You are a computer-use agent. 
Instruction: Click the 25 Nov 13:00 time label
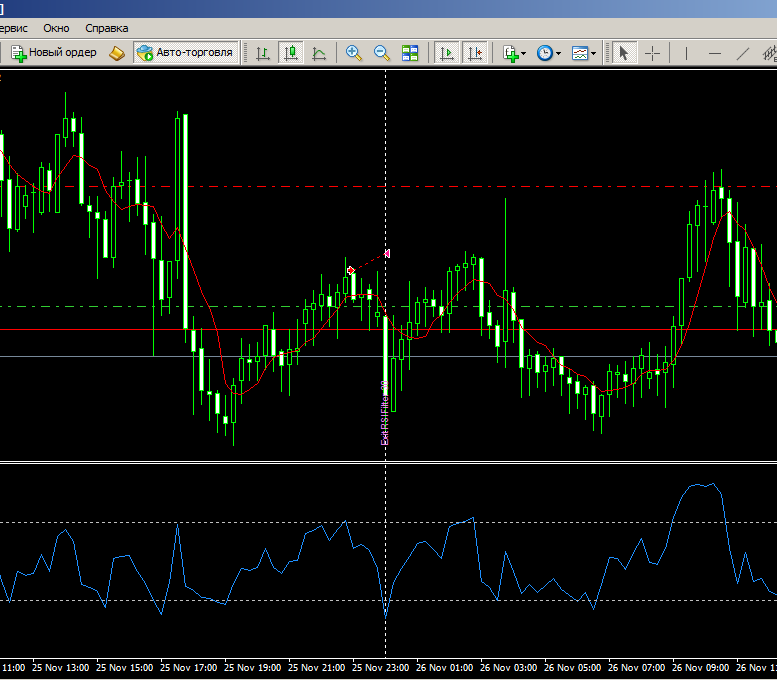60,668
